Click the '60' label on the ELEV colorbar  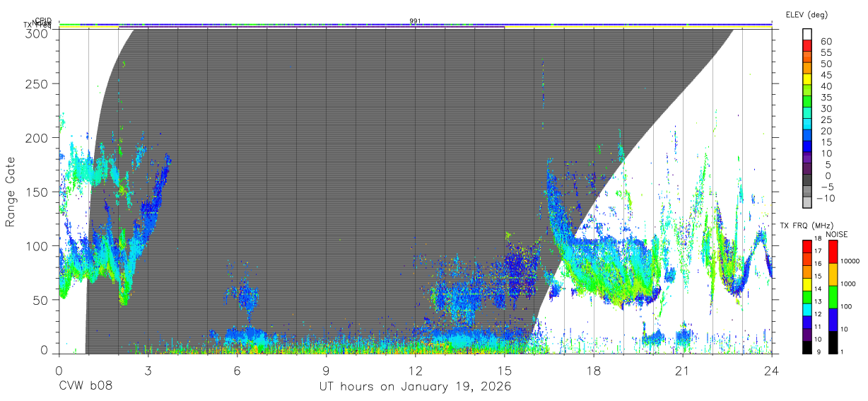826,42
